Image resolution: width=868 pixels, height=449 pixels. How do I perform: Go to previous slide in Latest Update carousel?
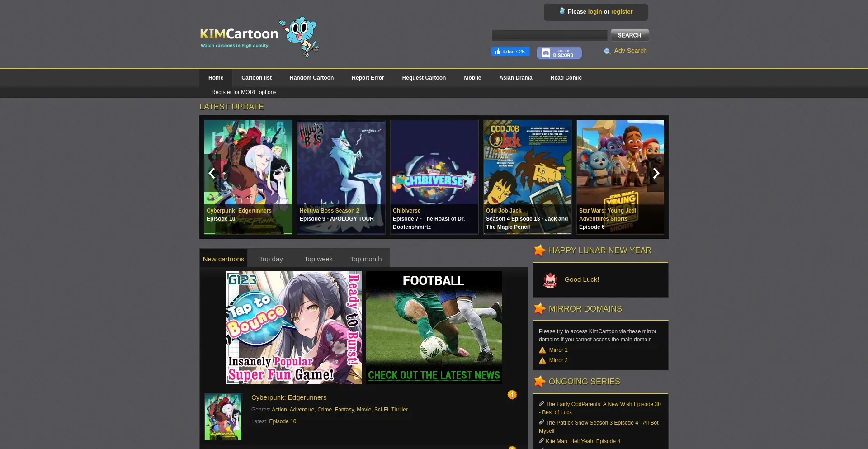tap(212, 173)
